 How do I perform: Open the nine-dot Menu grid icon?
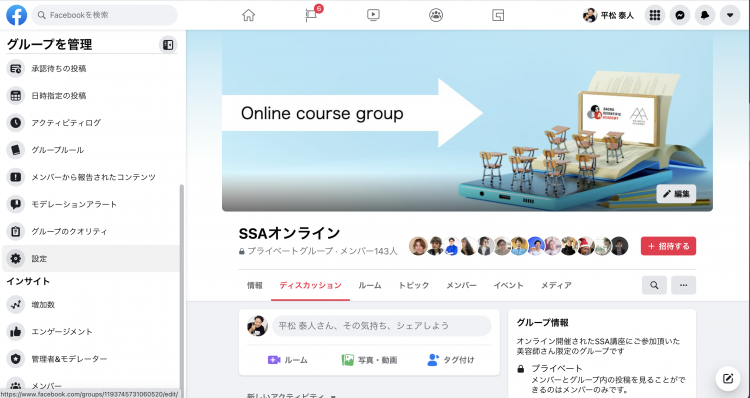click(x=655, y=15)
